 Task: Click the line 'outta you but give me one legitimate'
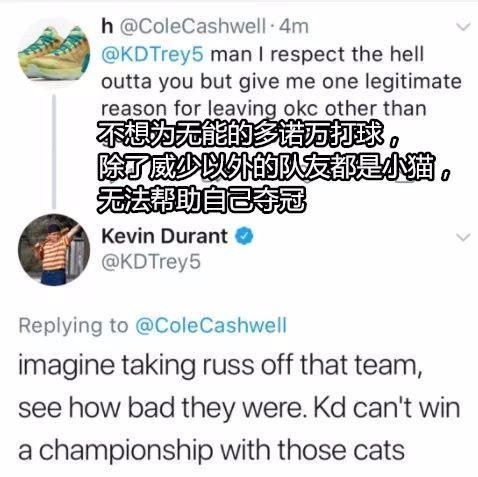pos(281,82)
